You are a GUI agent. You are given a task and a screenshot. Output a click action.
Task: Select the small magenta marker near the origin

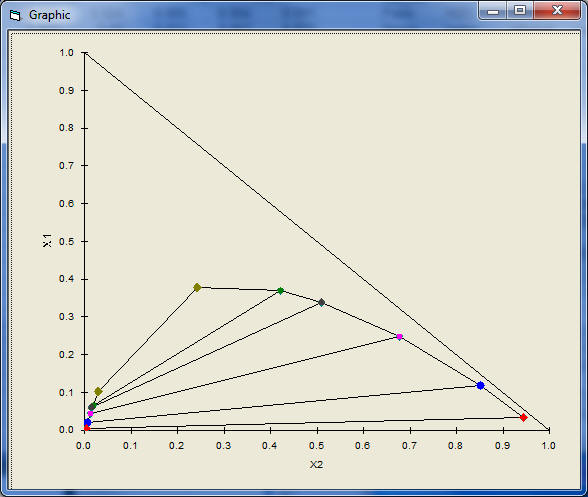[90, 413]
